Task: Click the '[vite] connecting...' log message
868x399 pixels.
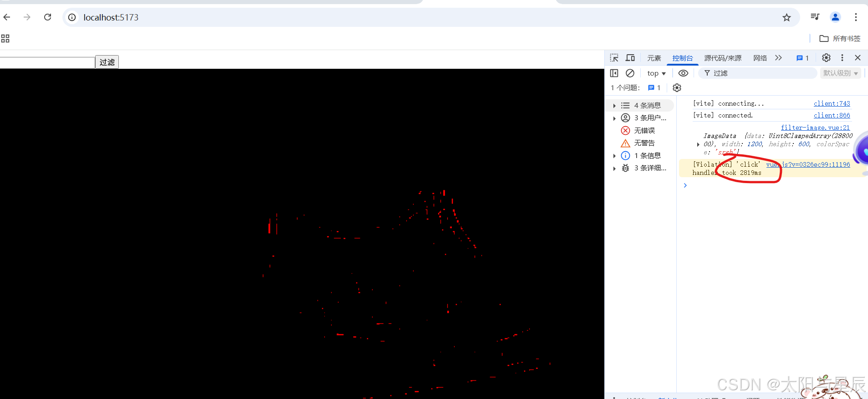Action: (x=728, y=103)
